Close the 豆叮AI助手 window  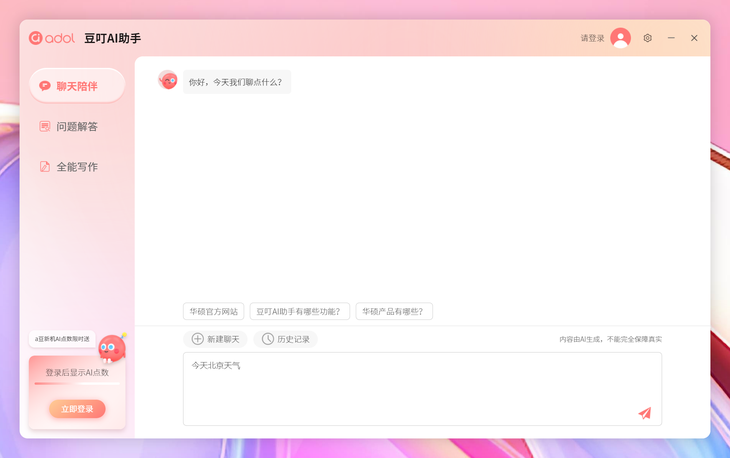pos(694,38)
